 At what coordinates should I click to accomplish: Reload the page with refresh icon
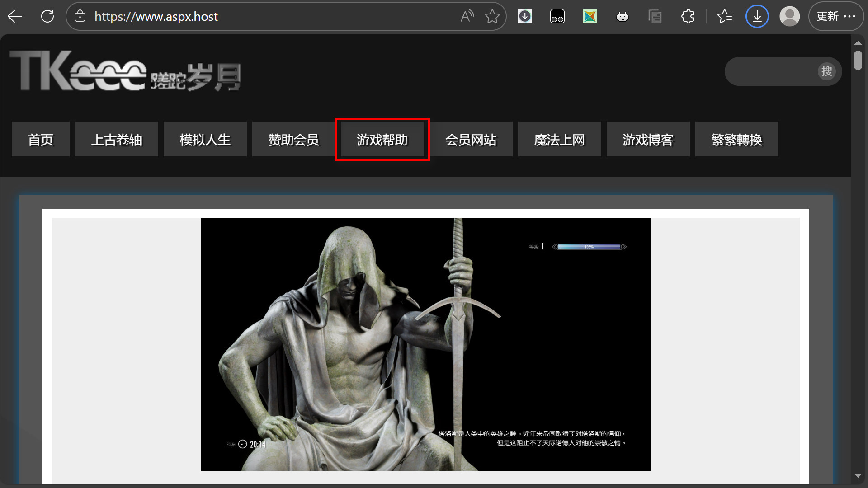47,17
